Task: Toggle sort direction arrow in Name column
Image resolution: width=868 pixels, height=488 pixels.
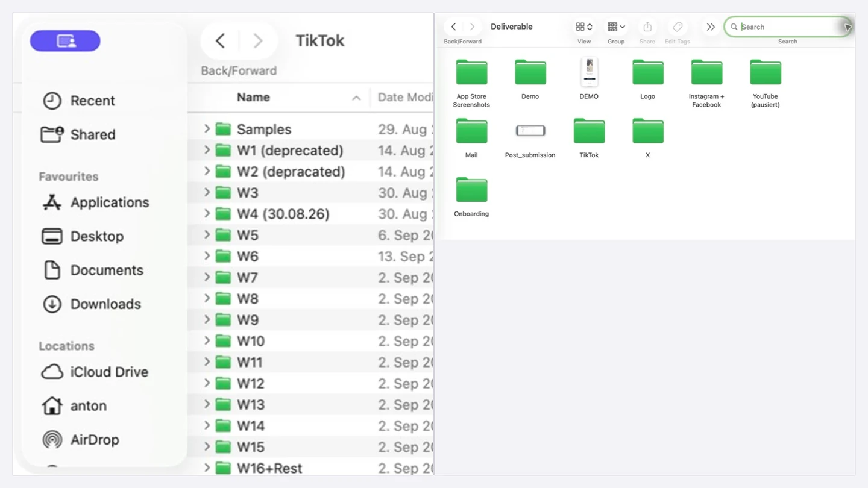Action: point(356,98)
